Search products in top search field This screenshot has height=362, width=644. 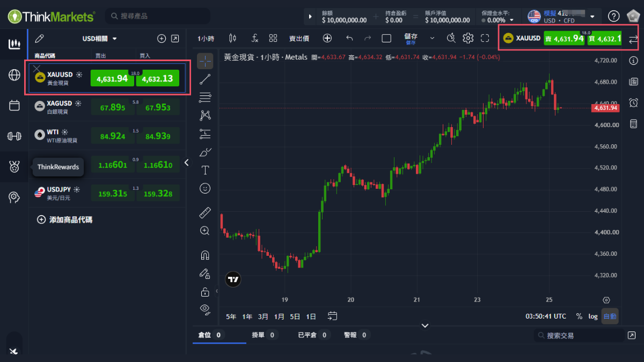pyautogui.click(x=158, y=16)
